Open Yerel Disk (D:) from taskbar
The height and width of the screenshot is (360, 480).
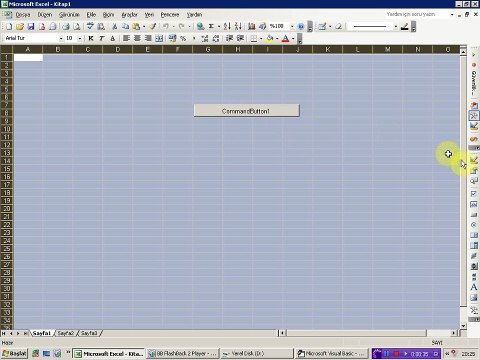coord(257,354)
